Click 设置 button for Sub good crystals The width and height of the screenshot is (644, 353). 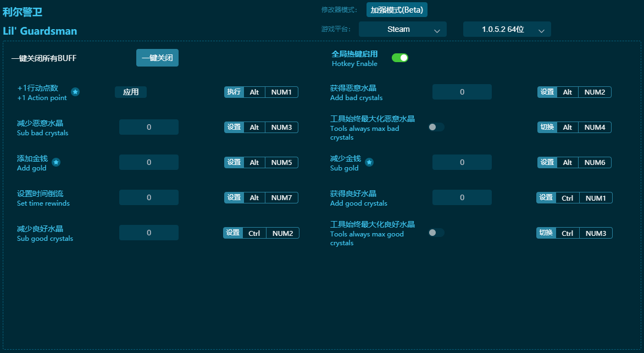233,233
